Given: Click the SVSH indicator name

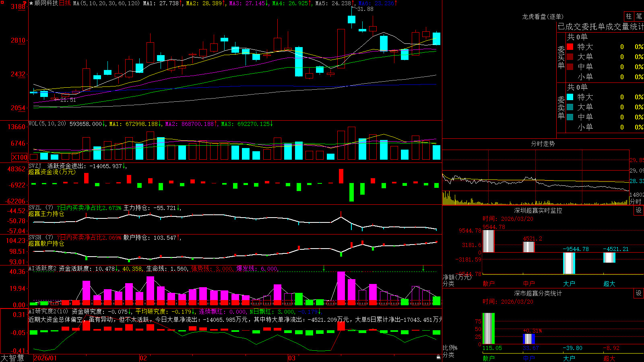Looking at the screenshot, I should [x=35, y=238].
